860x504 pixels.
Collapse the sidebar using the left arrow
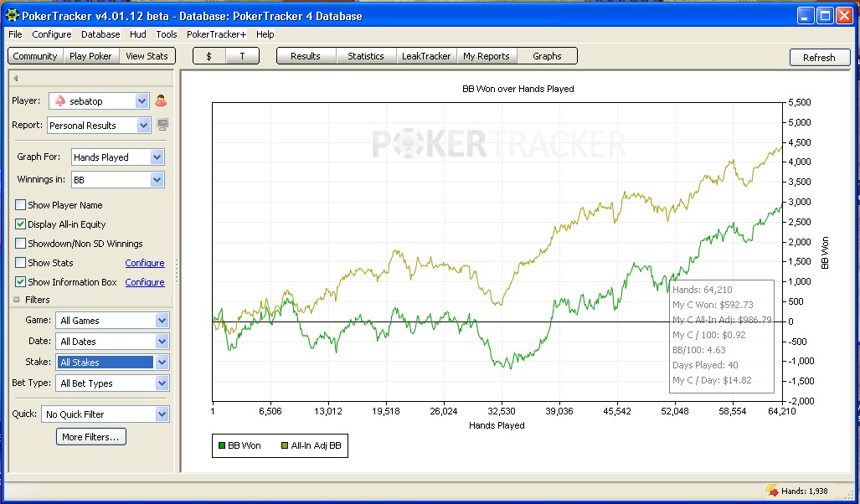16,78
